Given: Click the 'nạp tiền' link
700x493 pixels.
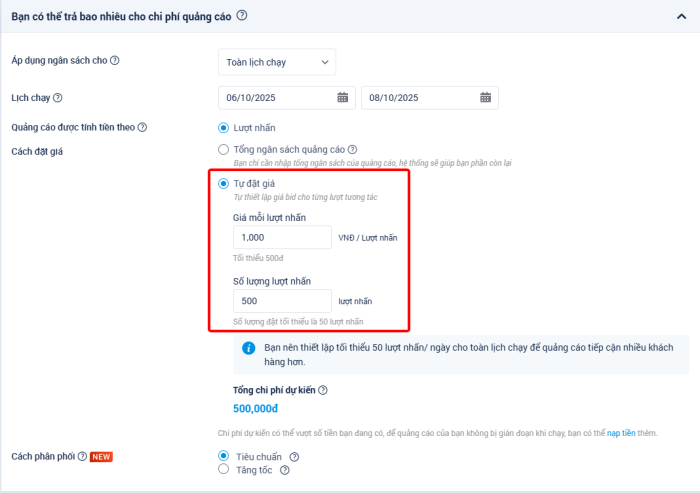Looking at the screenshot, I should [622, 433].
